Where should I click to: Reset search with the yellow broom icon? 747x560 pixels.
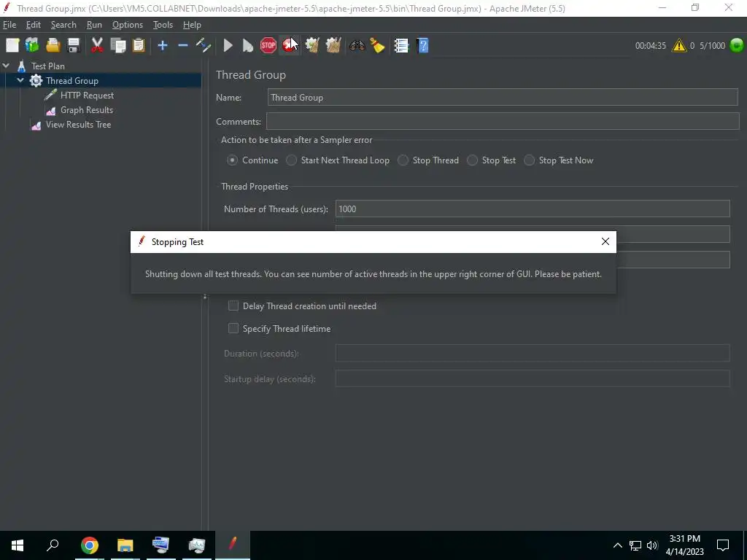(x=377, y=45)
